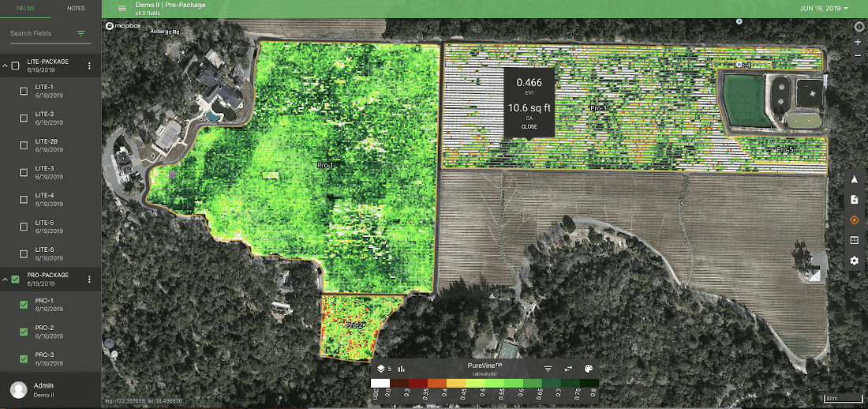Click CLOSE on the EVI popup
This screenshot has height=409, width=868.
529,126
